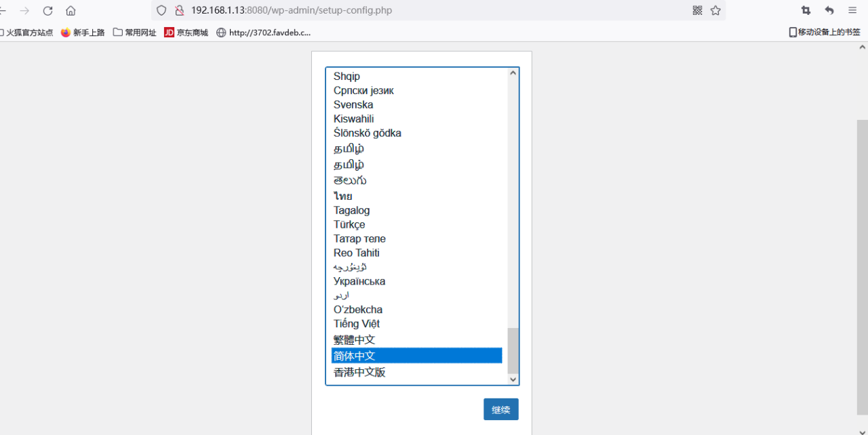
Task: Click the language list scrollbar thumb
Action: [513, 351]
